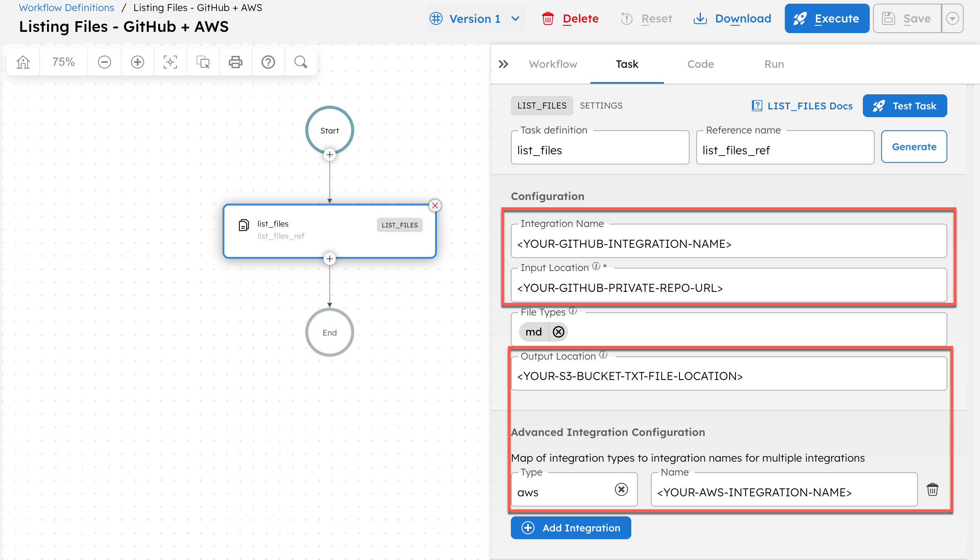980x560 pixels.
Task: Open the canvas help icon
Action: 268,62
